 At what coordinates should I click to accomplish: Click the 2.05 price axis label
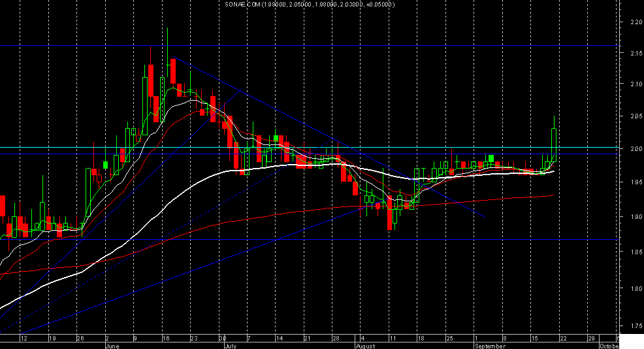[636, 116]
